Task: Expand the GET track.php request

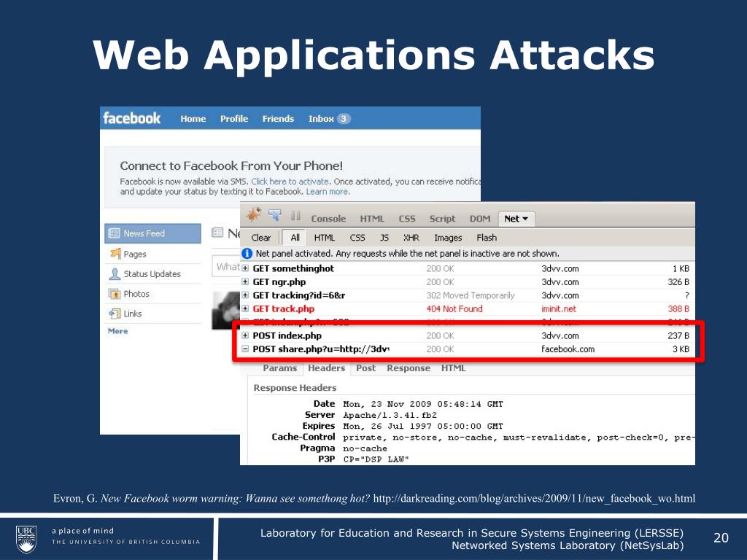Action: click(245, 308)
